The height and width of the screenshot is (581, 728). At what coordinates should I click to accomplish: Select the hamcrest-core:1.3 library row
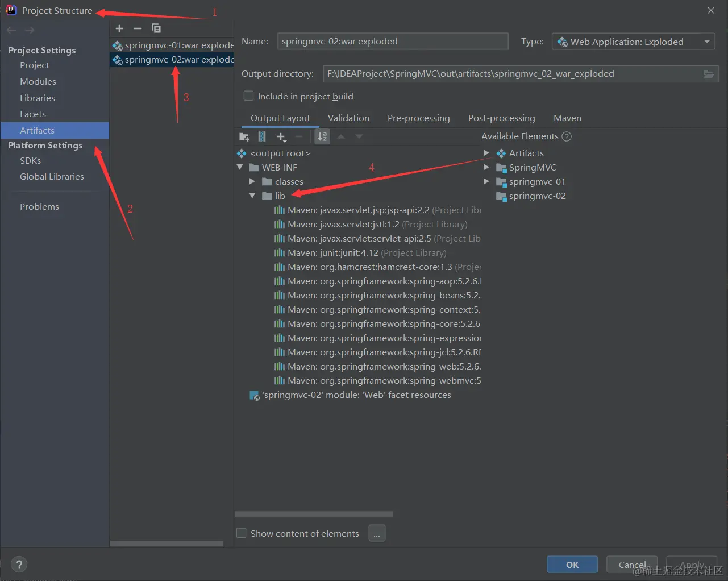(377, 267)
